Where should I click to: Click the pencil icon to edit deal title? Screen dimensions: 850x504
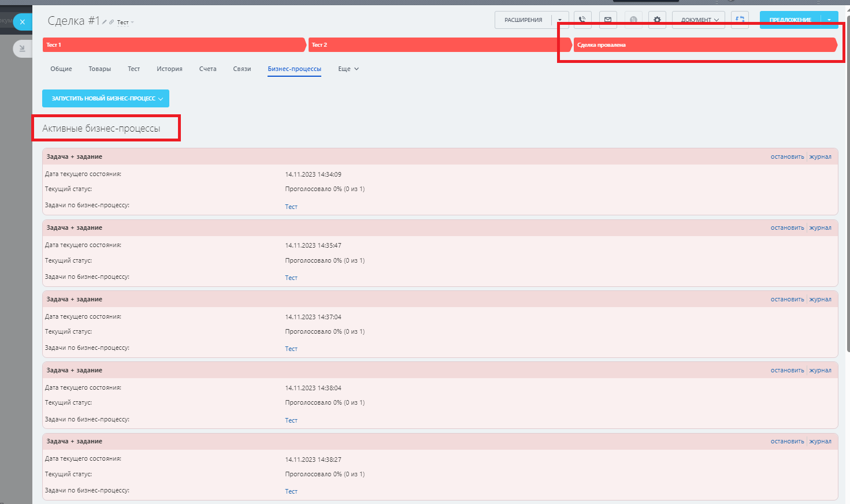[105, 22]
